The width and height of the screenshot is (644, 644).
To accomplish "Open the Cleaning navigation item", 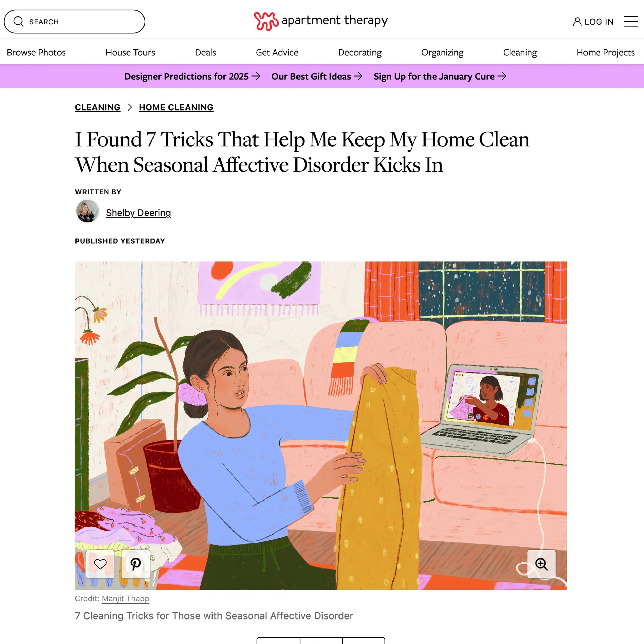I will 520,52.
